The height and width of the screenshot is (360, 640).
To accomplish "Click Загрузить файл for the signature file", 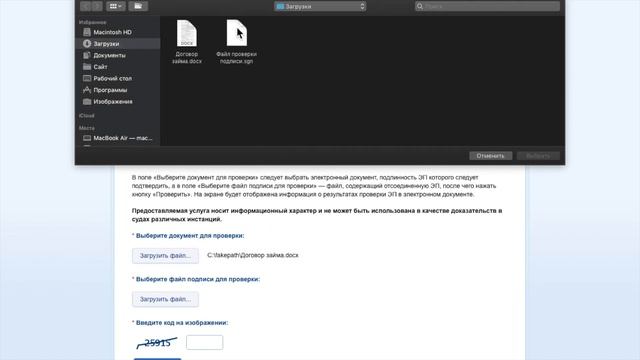I will tap(165, 299).
